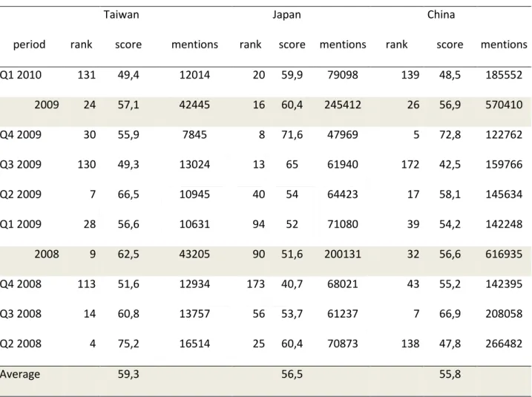The width and height of the screenshot is (532, 397).
Task: Click Taiwan average score 59,3
Action: 128,374
